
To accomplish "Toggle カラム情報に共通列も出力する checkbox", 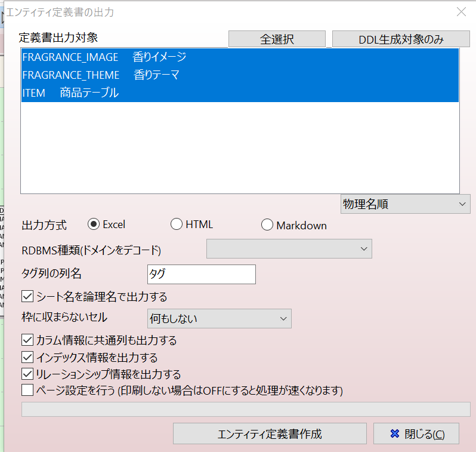I will pyautogui.click(x=27, y=340).
